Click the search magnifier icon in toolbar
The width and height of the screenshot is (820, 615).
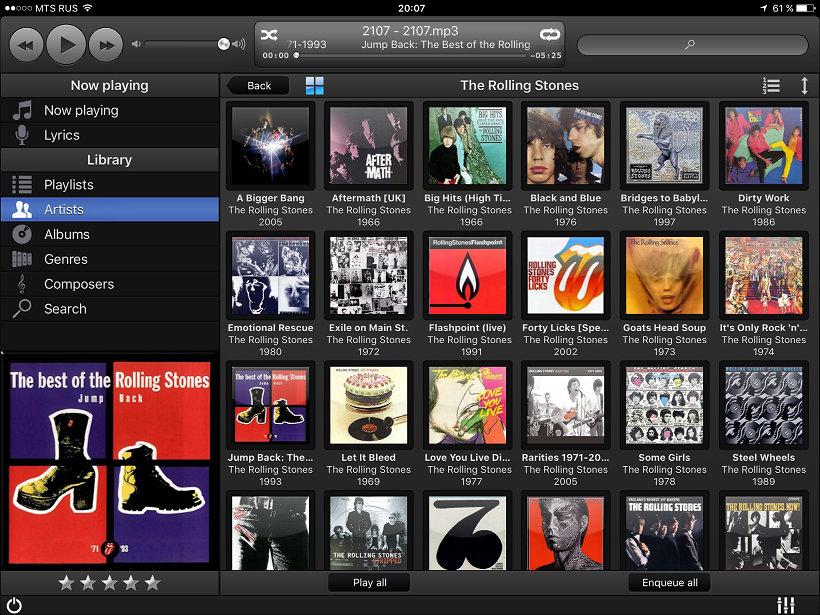tap(690, 45)
